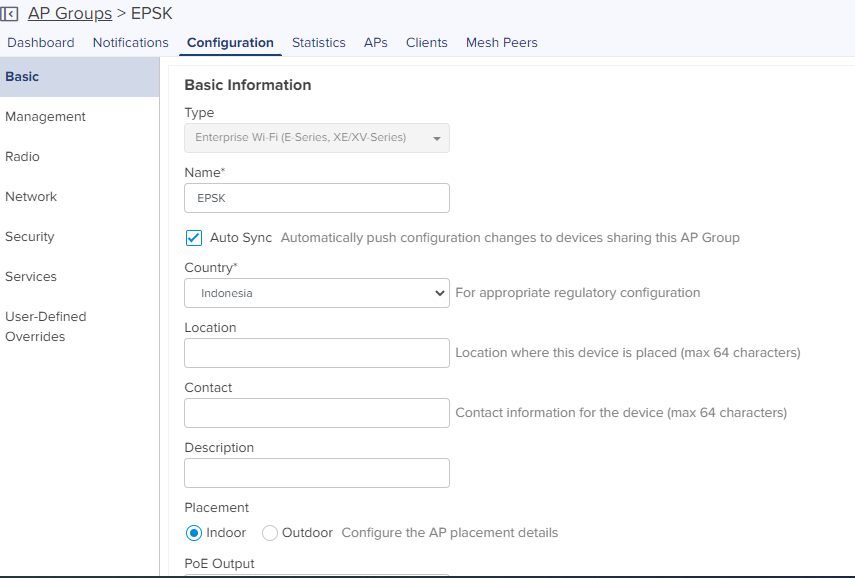The width and height of the screenshot is (855, 578).
Task: Open the Mesh Peers tab
Action: (x=502, y=43)
